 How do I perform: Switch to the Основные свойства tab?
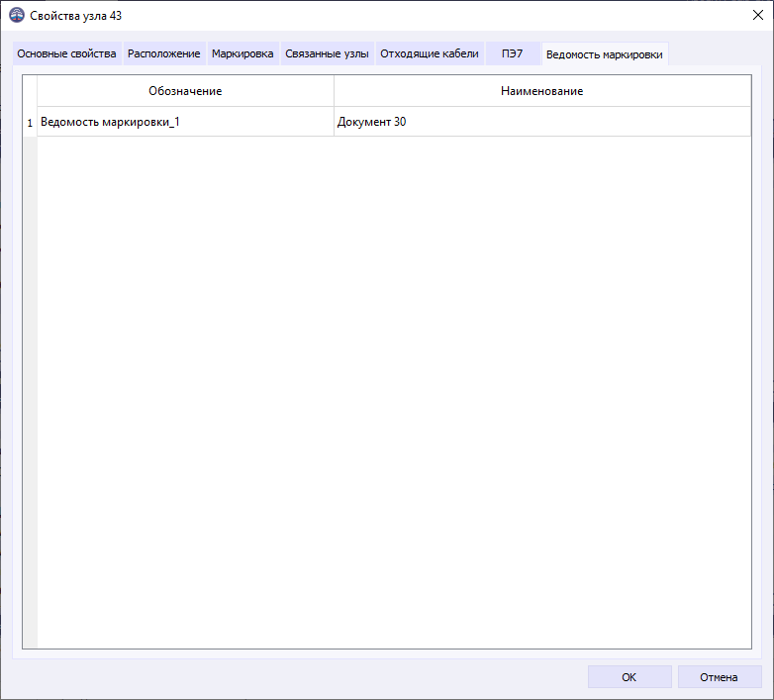click(x=66, y=54)
